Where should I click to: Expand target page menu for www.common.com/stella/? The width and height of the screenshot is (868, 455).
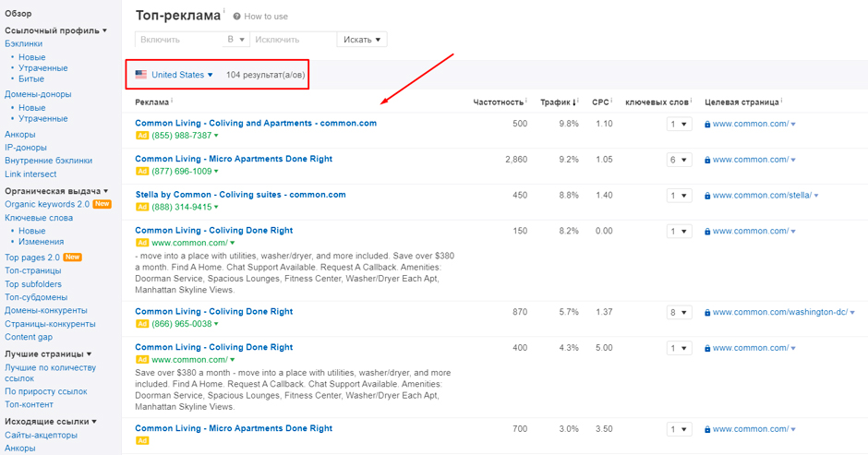pos(816,196)
